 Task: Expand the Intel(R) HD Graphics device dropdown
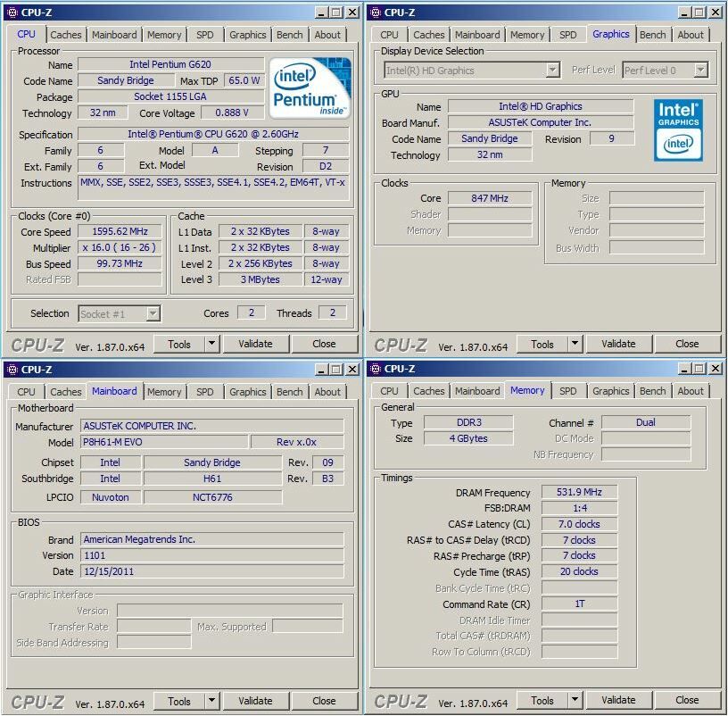click(552, 71)
